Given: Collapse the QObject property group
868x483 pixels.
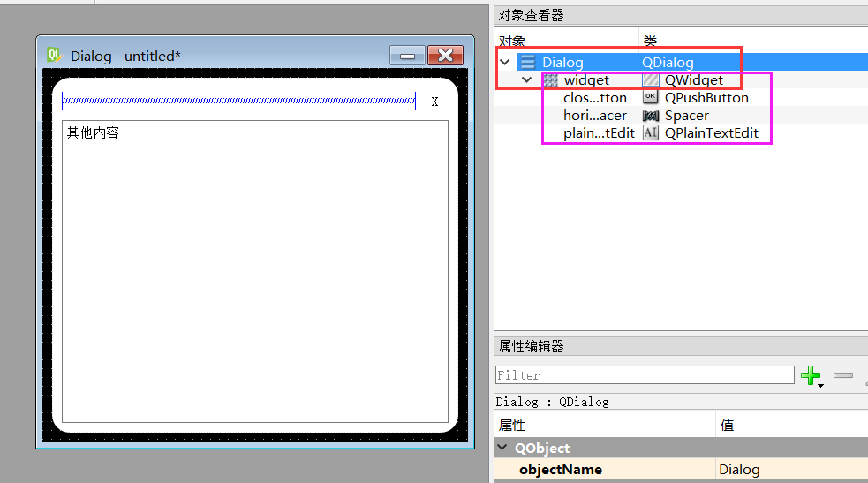Looking at the screenshot, I should (x=504, y=449).
